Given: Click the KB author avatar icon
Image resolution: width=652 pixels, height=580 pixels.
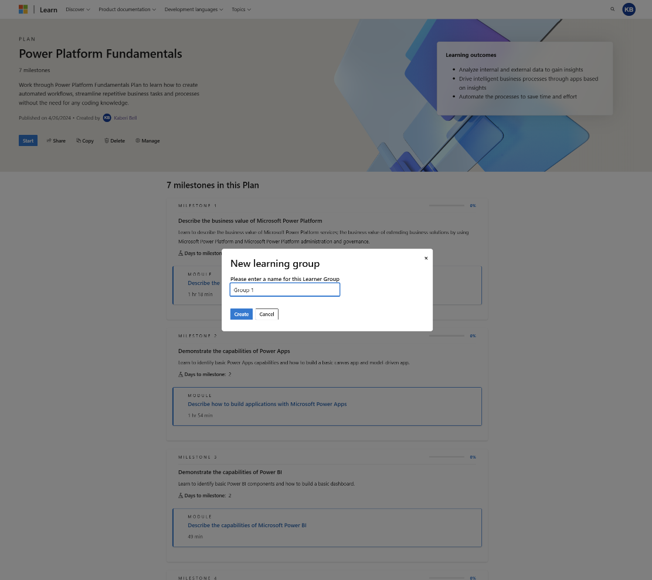Looking at the screenshot, I should tap(107, 118).
